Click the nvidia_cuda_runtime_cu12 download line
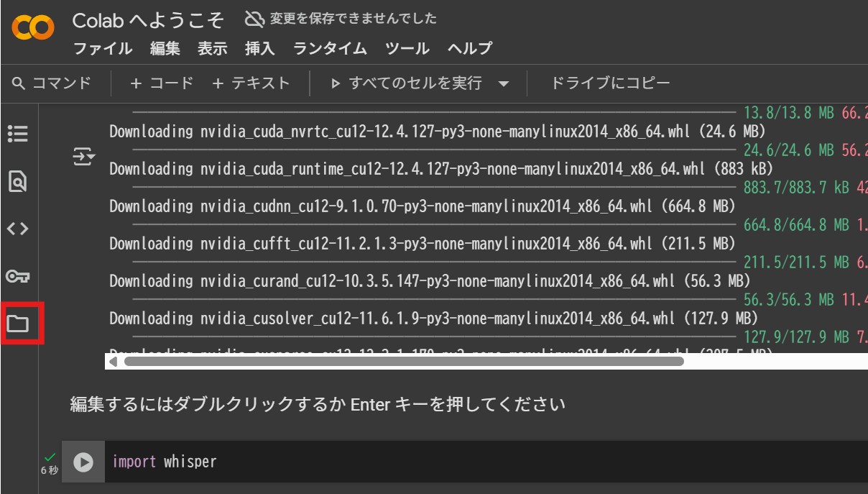The height and width of the screenshot is (494, 868). tap(441, 169)
